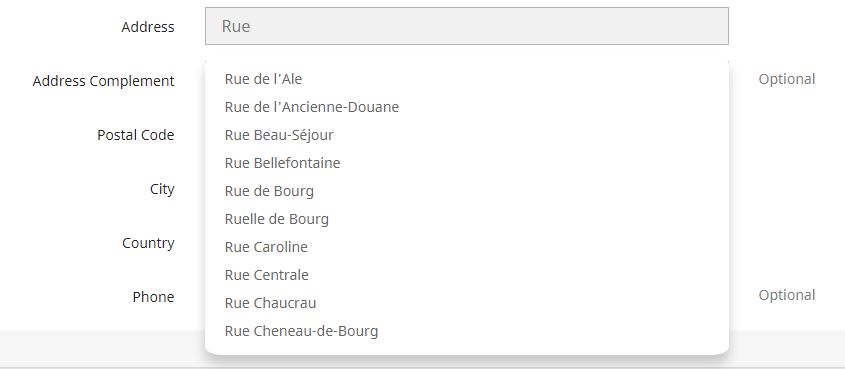Choose Rue de l'Ancienne-Douane from suggestions

pos(467,107)
